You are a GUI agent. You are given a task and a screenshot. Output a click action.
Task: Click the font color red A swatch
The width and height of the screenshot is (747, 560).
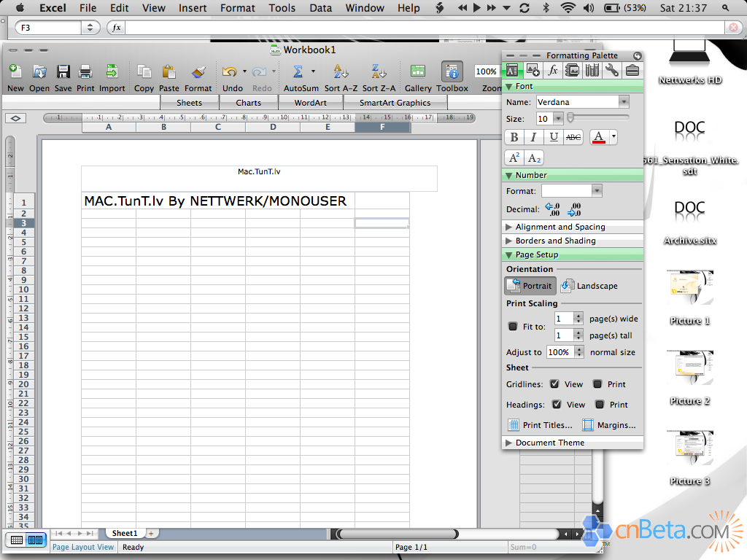pyautogui.click(x=599, y=137)
